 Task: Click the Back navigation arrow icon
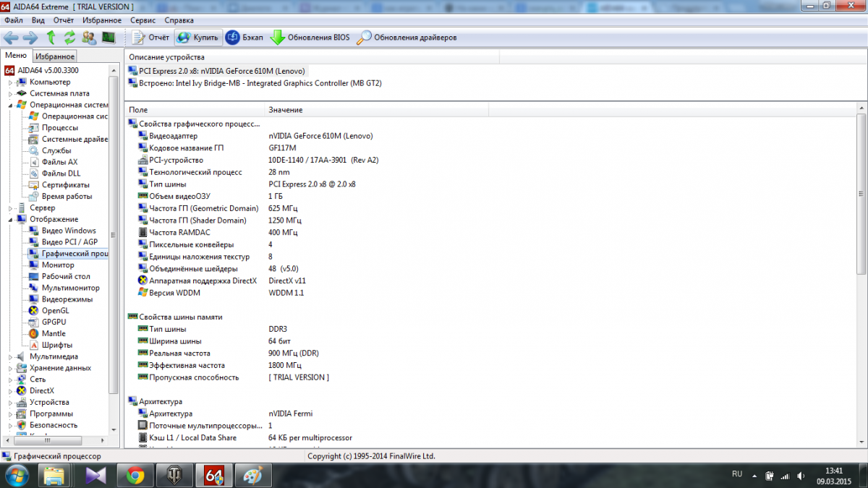click(x=11, y=37)
